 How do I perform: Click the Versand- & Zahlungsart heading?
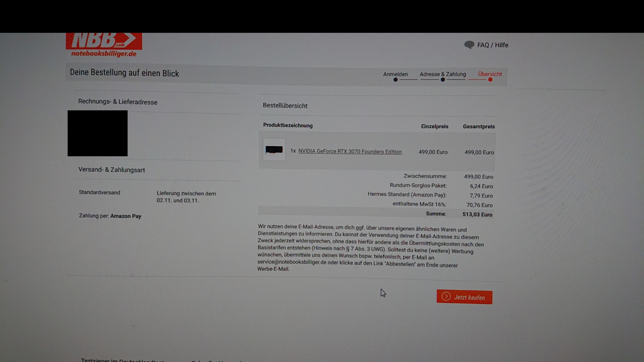(112, 170)
